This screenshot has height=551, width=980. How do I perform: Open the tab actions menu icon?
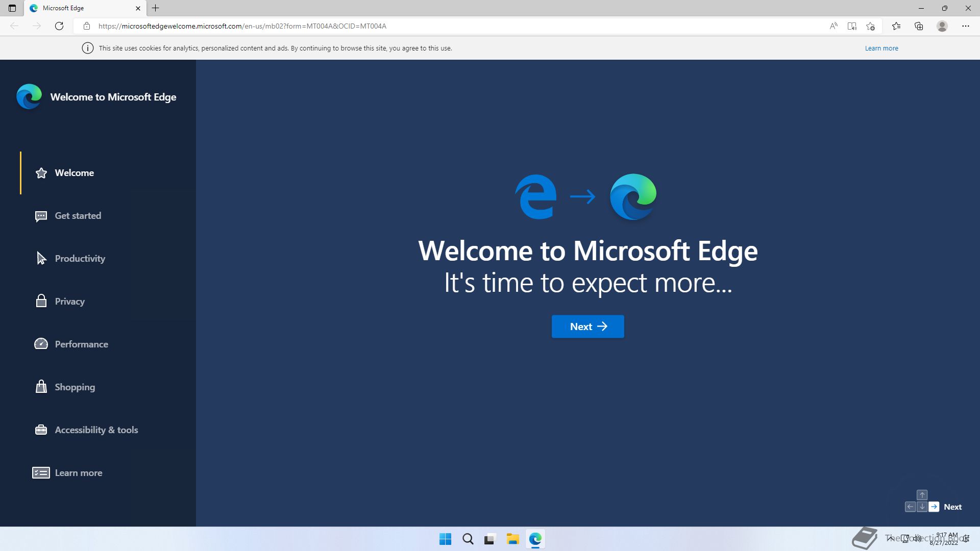[12, 8]
